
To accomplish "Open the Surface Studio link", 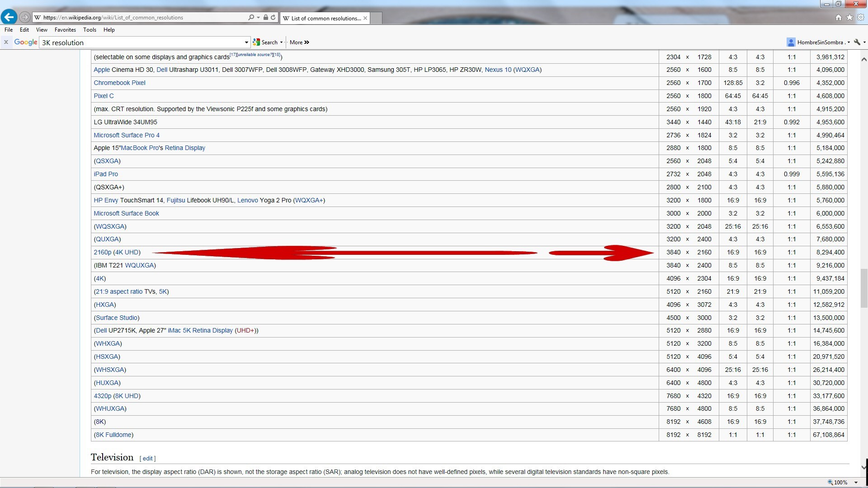I will [117, 318].
